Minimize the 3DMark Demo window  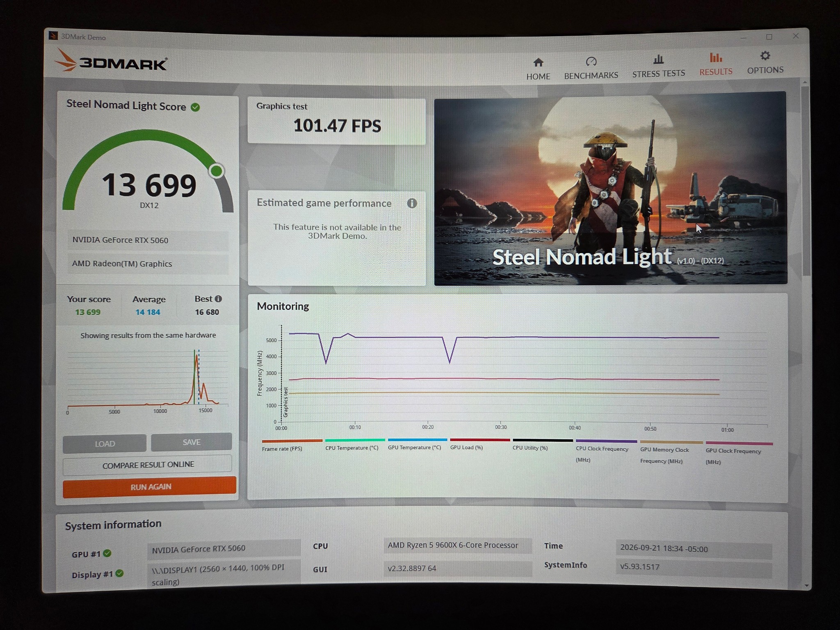click(x=744, y=37)
